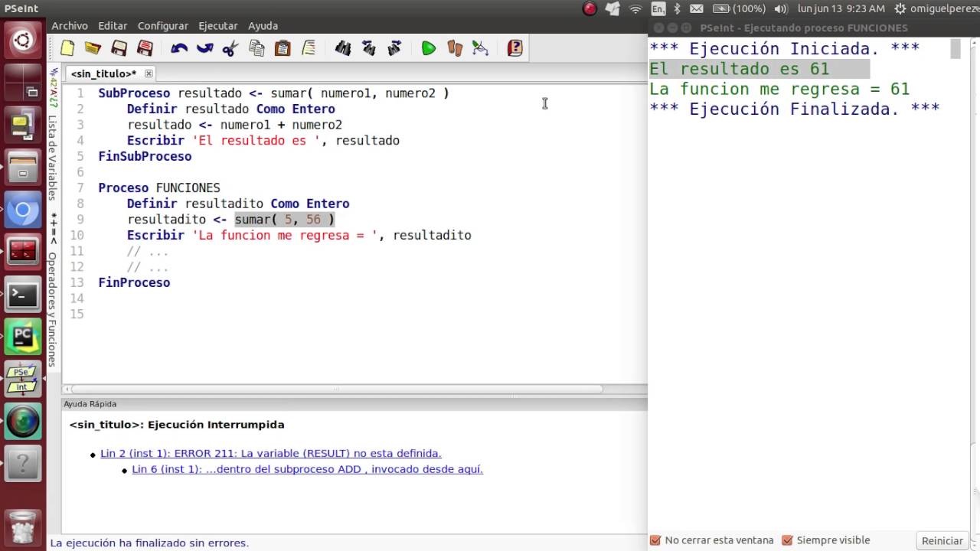
Task: Click Ayuda Rápida panel header
Action: click(354, 404)
